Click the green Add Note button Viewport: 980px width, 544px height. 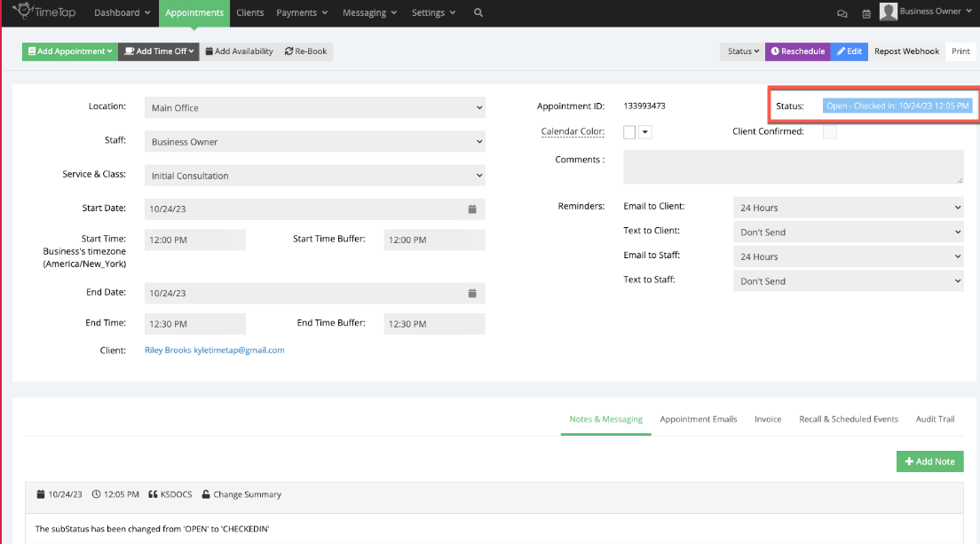pyautogui.click(x=929, y=461)
